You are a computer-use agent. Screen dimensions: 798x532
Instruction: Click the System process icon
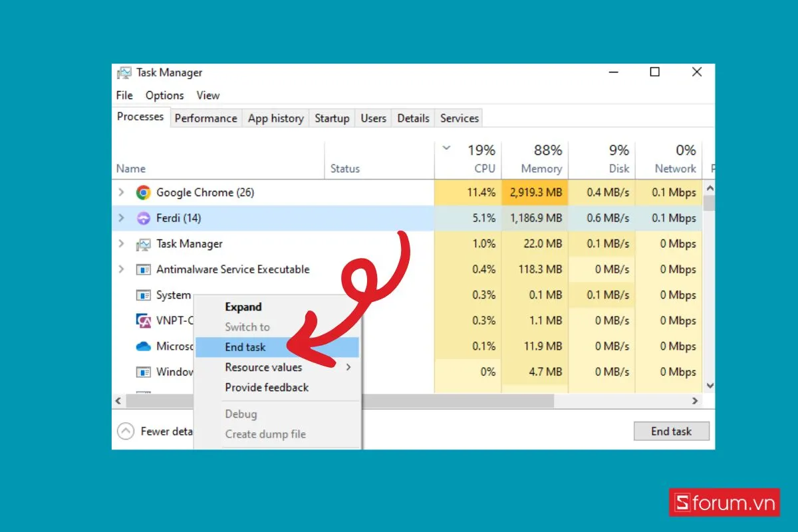click(143, 295)
